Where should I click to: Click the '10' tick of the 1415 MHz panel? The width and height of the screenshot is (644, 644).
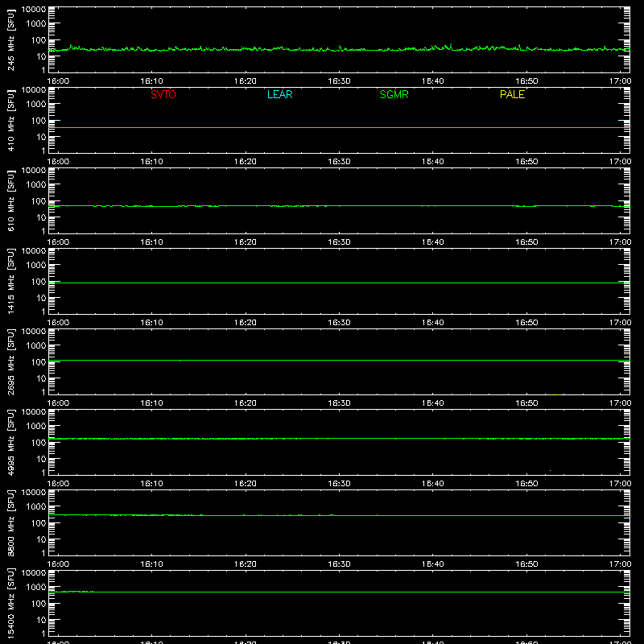(42, 298)
